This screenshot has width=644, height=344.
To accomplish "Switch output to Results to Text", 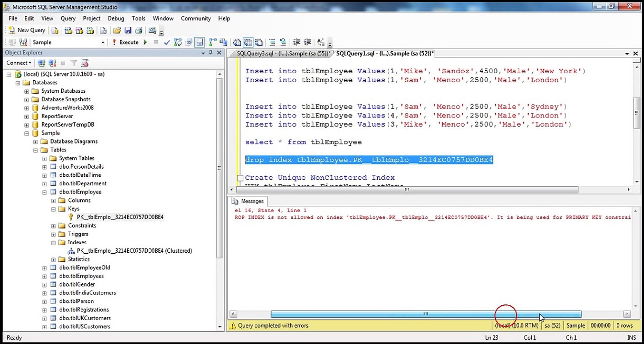I will pyautogui.click(x=237, y=43).
